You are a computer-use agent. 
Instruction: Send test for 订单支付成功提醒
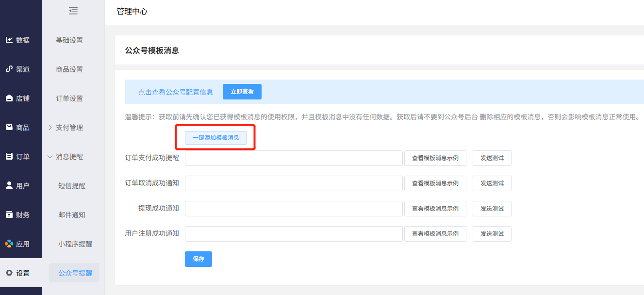tap(492, 158)
